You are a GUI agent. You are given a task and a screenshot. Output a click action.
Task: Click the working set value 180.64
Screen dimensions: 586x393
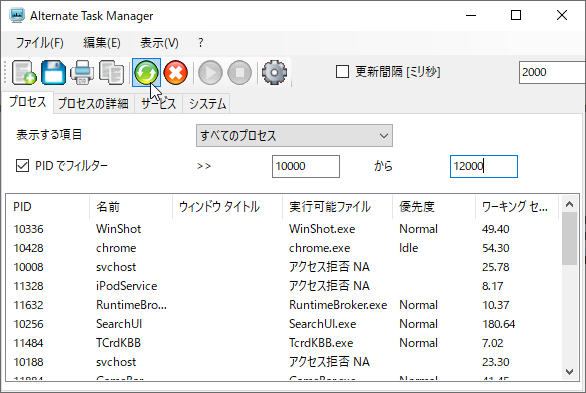pos(499,324)
